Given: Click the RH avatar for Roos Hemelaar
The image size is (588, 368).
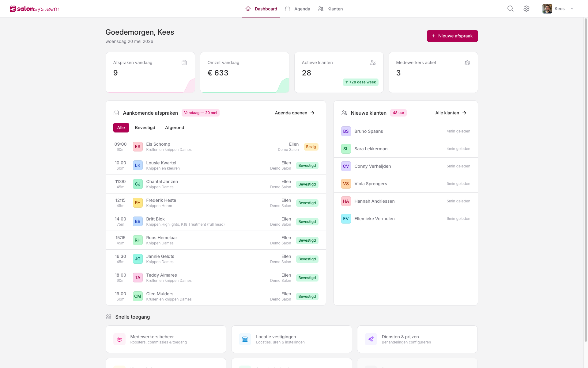Looking at the screenshot, I should coord(138,240).
